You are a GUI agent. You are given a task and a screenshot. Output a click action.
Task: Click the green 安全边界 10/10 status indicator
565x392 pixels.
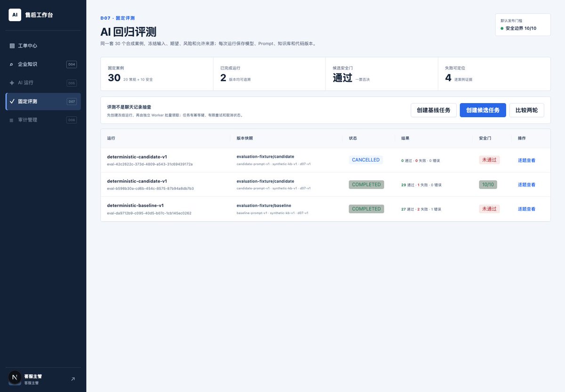click(x=518, y=28)
